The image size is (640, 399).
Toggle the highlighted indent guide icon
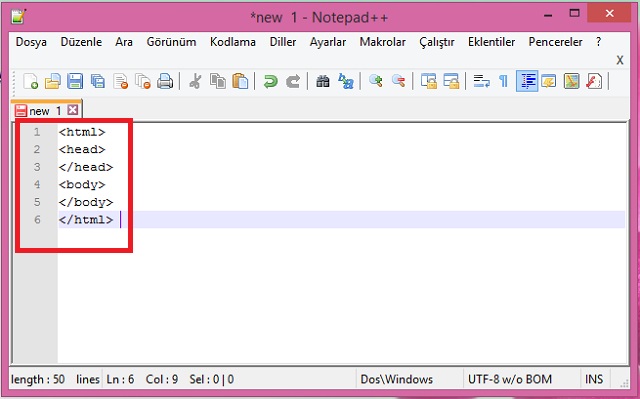point(527,81)
